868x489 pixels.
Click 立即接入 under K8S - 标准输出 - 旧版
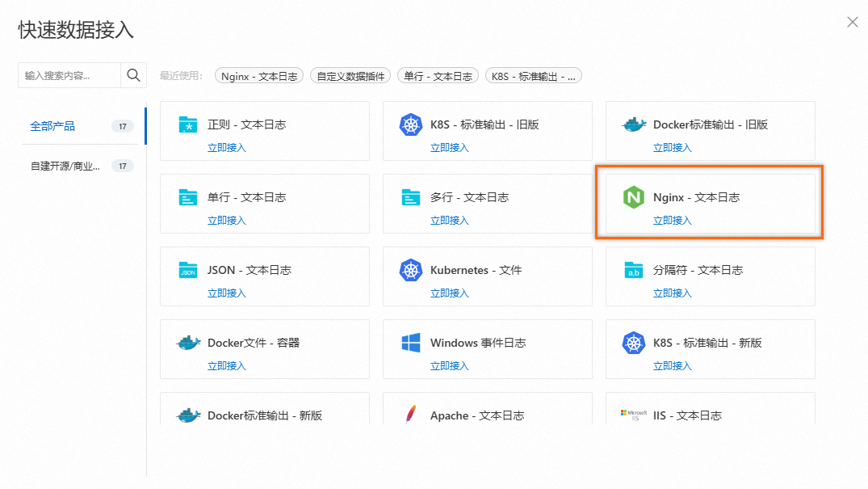(x=450, y=147)
